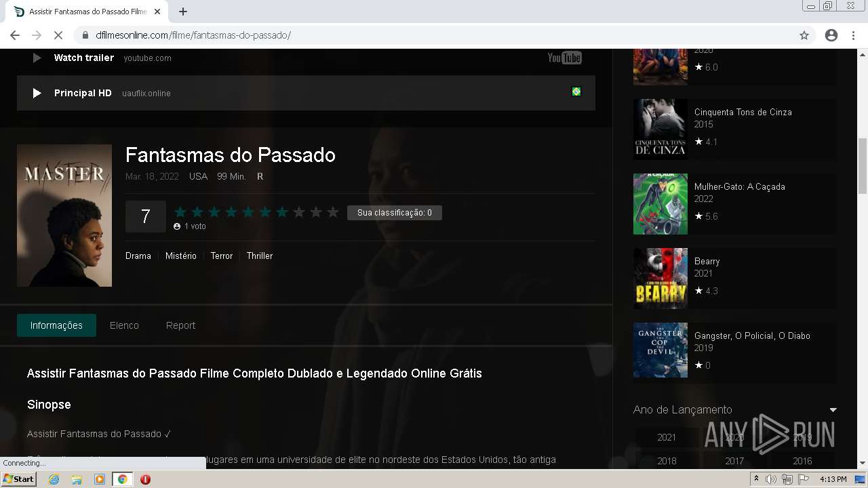This screenshot has height=488, width=868.
Task: Rate the movie three stars
Action: click(x=214, y=212)
